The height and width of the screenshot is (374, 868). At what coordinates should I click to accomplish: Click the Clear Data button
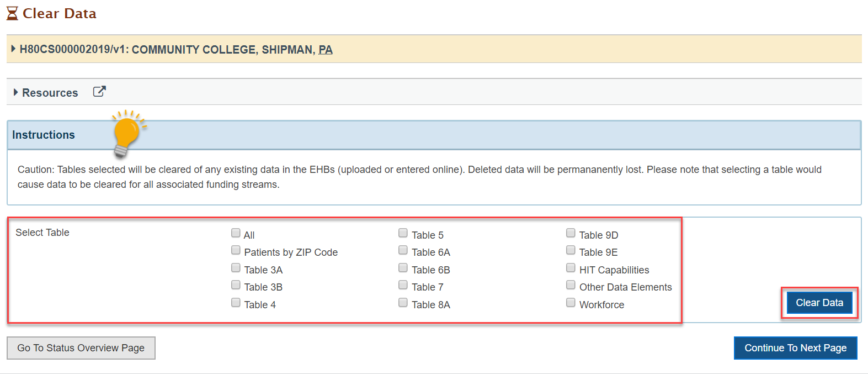[819, 303]
